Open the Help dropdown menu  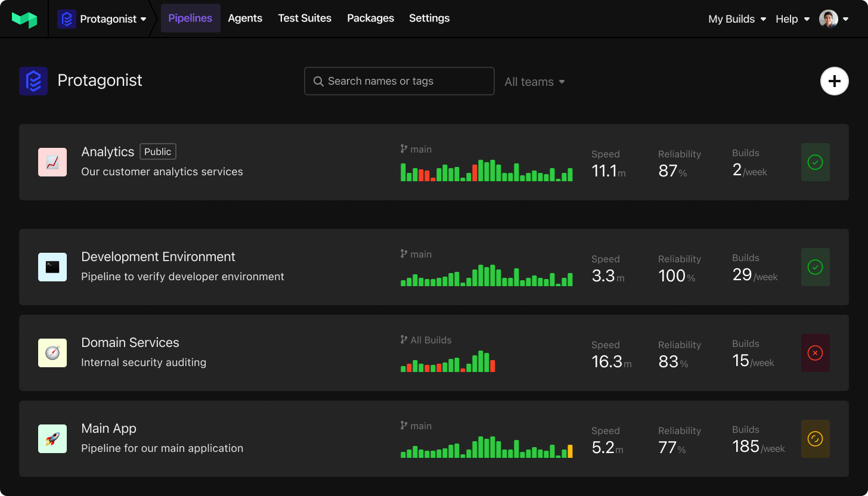pyautogui.click(x=792, y=18)
